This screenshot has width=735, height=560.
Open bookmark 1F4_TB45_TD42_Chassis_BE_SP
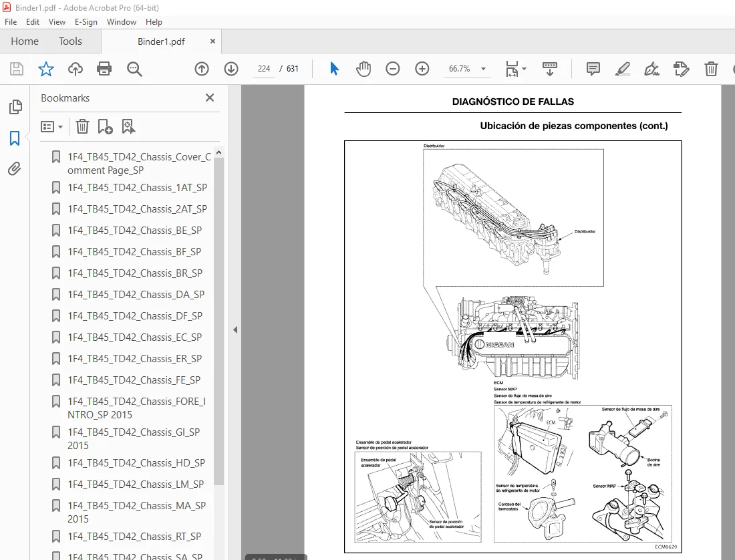click(134, 231)
